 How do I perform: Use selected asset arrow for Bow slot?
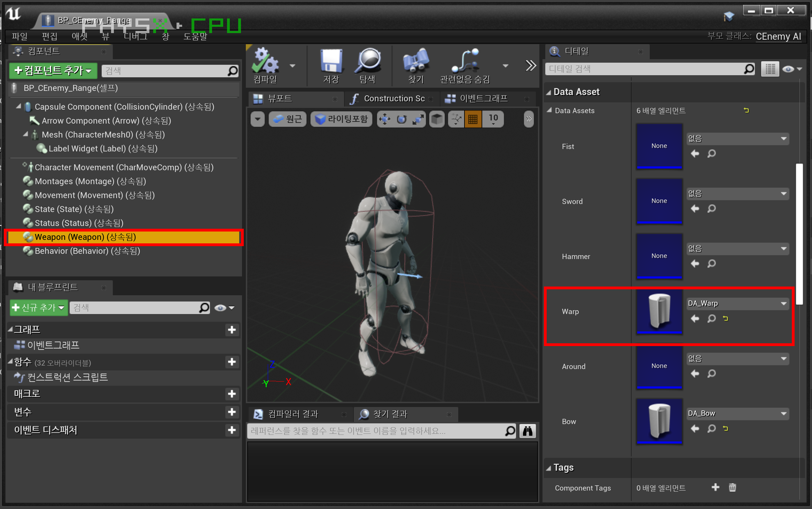pos(695,429)
